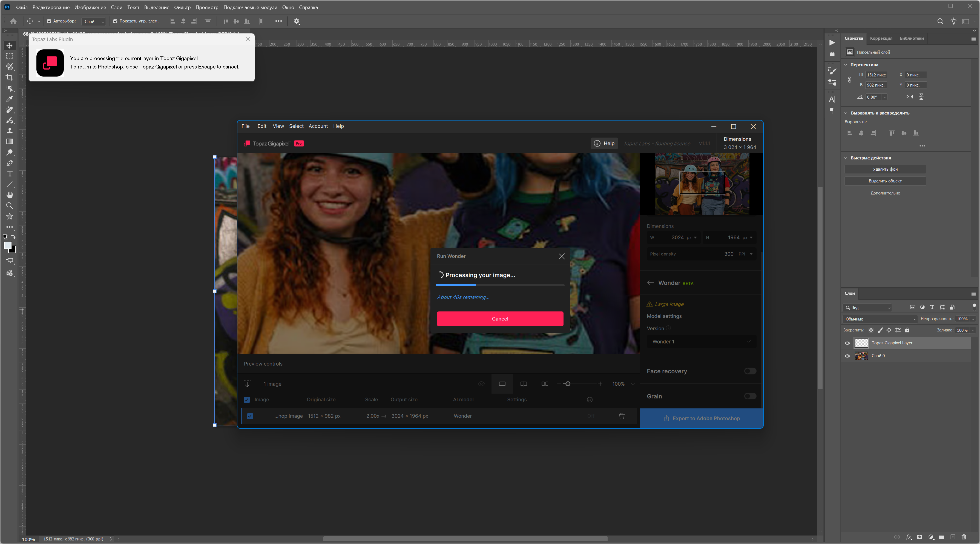Collapse the Быстрые действия section
The image size is (980, 544).
(x=846, y=158)
